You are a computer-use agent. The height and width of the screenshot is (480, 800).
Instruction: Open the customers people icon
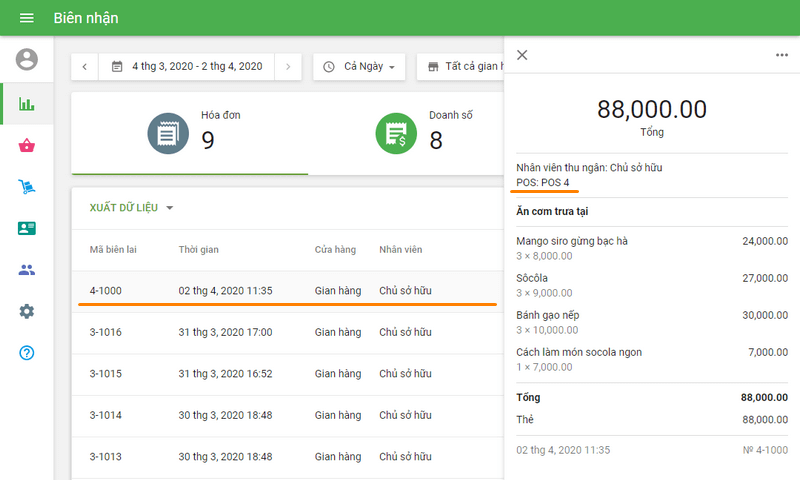point(27,270)
